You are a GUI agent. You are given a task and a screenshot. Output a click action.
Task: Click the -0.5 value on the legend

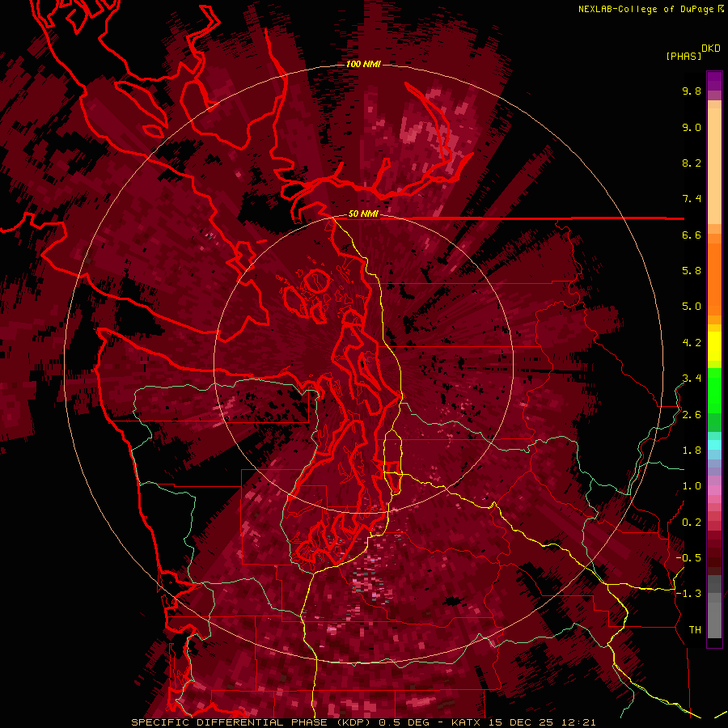(688, 558)
